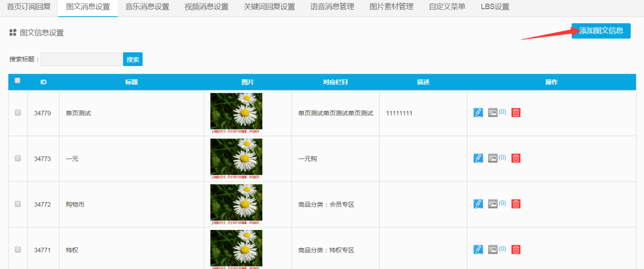The width and height of the screenshot is (644, 269).
Task: Click the 添加图文信息 button
Action: (601, 31)
